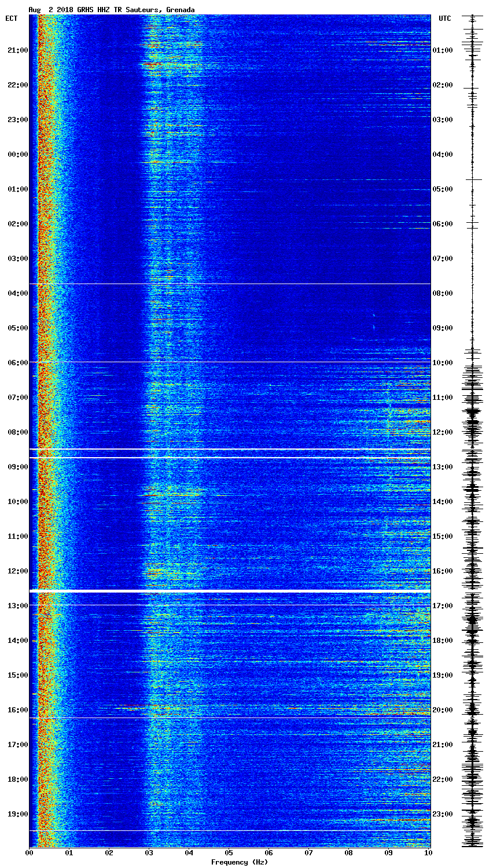Click the 10:00 UTC time label
This screenshot has width=493, height=868.
click(x=443, y=363)
